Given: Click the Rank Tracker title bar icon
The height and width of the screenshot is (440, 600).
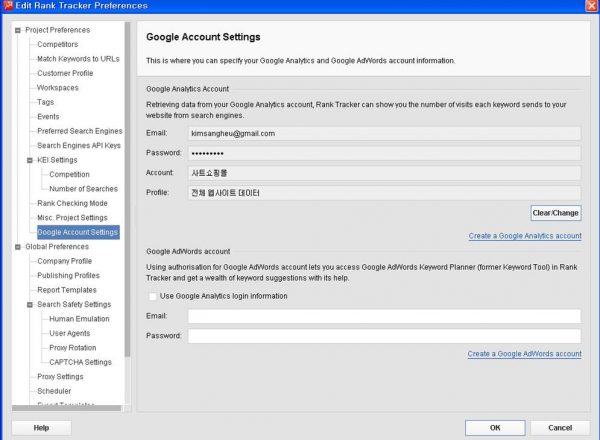Looking at the screenshot, I should click(x=8, y=6).
